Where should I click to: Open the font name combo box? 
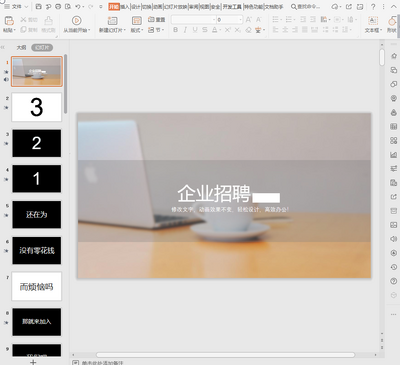pos(194,20)
